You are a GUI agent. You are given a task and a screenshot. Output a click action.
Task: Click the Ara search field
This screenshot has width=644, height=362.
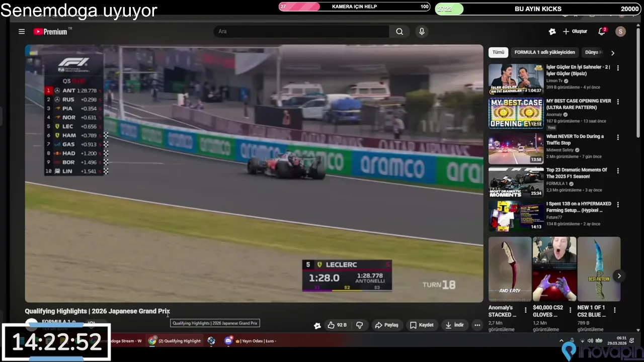(x=301, y=31)
